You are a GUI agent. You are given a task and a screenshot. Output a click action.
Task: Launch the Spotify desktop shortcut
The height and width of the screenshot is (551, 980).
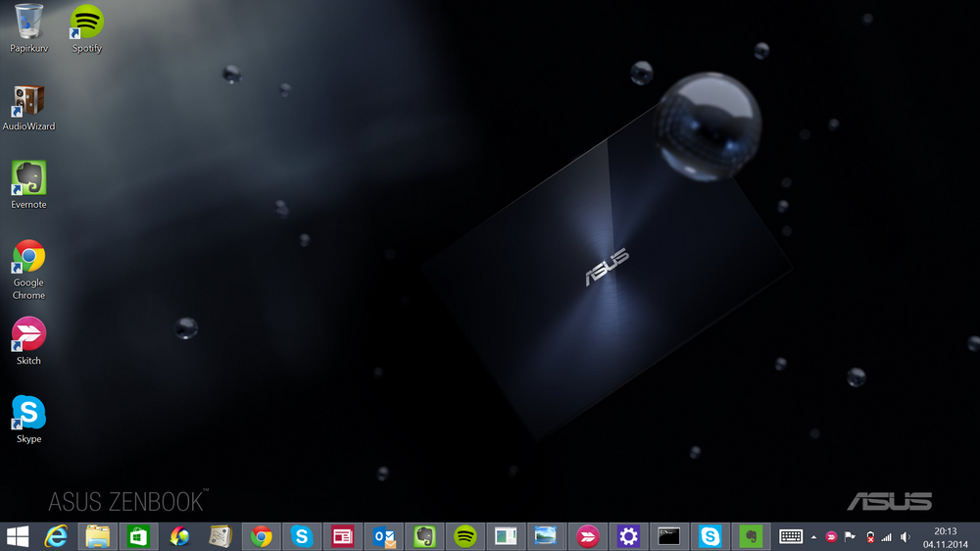[x=86, y=28]
